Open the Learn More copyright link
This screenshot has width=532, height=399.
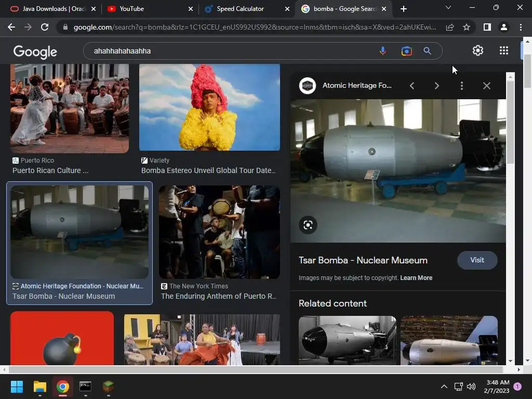click(x=416, y=278)
